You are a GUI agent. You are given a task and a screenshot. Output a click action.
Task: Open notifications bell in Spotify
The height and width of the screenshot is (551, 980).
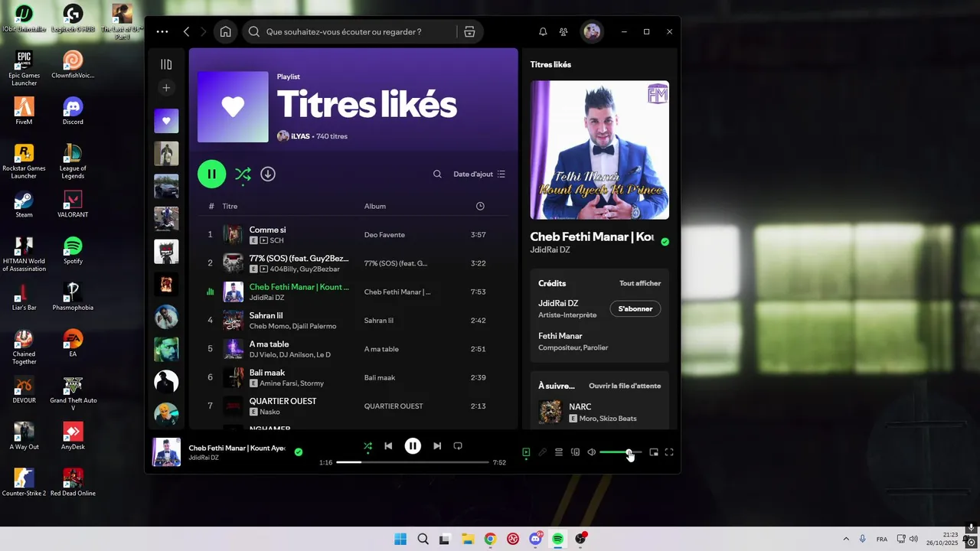tap(543, 32)
